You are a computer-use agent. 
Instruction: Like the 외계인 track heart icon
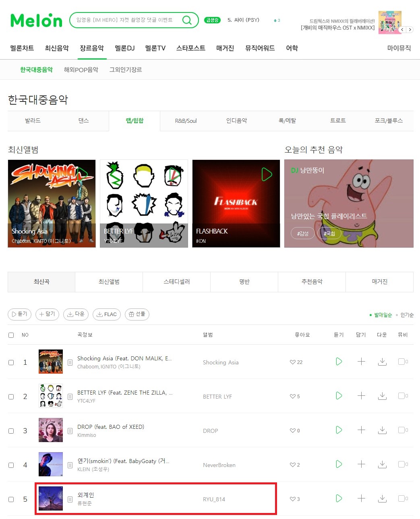pyautogui.click(x=293, y=499)
